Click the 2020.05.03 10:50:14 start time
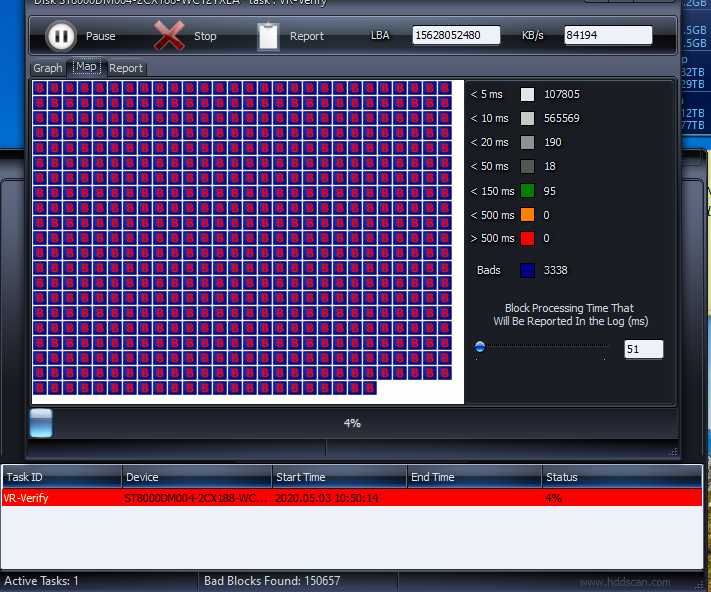The image size is (711, 592). click(327, 498)
